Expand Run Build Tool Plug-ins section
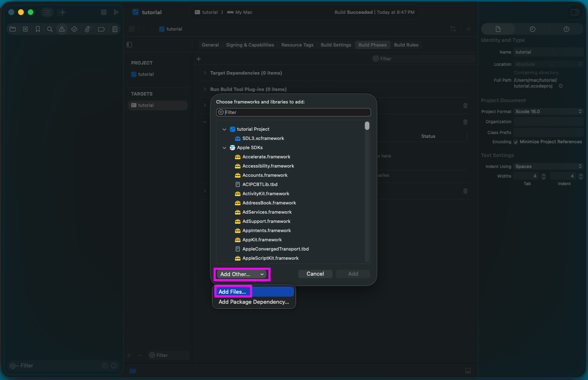Viewport: 588px width, 380px height. [205, 89]
